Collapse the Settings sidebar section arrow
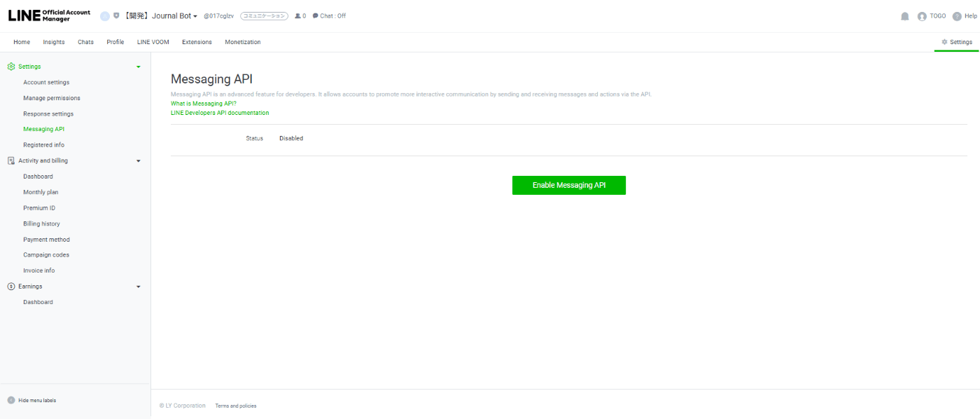Viewport: 980px width, 419px height. click(138, 67)
